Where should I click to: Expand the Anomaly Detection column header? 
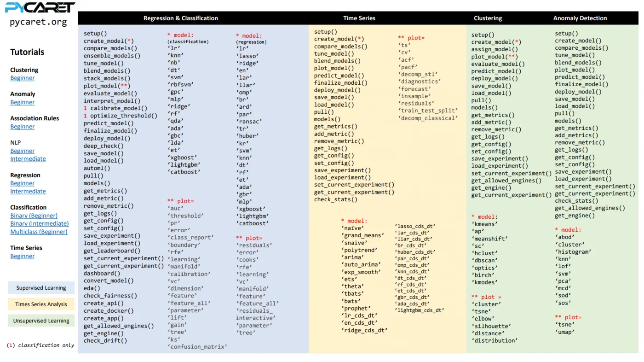click(580, 18)
